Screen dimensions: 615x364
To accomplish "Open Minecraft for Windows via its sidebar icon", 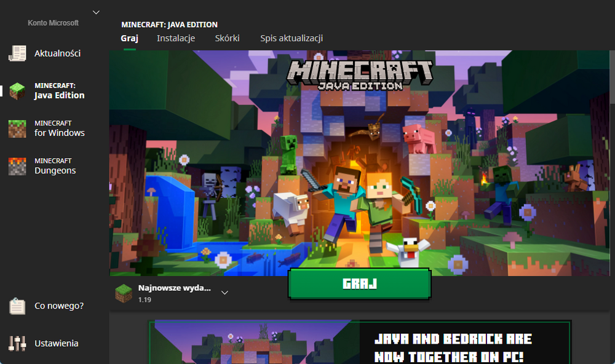I will [x=17, y=129].
